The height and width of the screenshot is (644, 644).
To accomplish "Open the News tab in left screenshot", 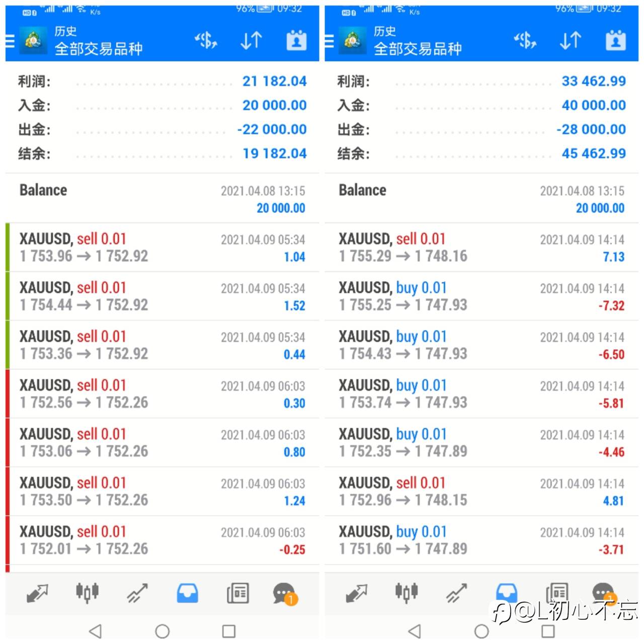I will (x=237, y=594).
